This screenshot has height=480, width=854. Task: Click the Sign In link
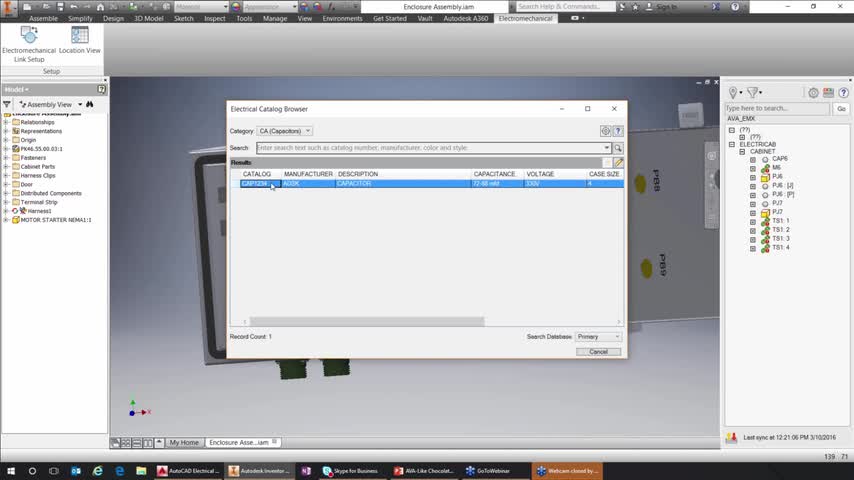click(667, 7)
